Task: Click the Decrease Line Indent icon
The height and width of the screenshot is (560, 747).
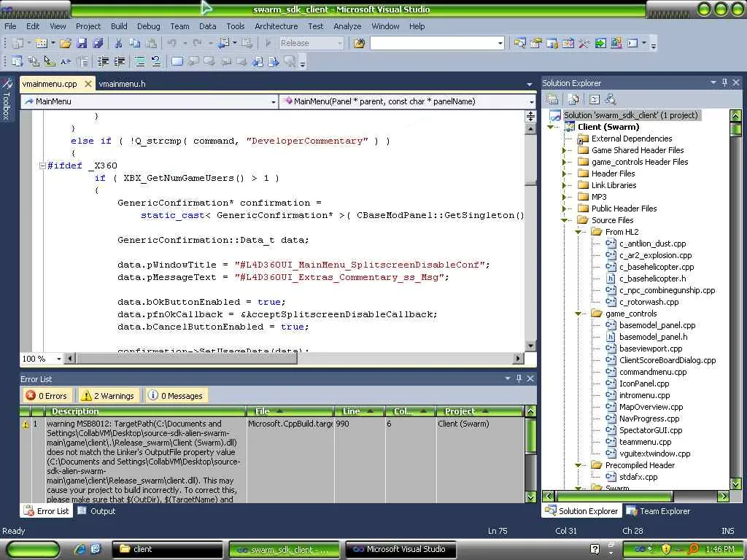Action: pyautogui.click(x=103, y=61)
